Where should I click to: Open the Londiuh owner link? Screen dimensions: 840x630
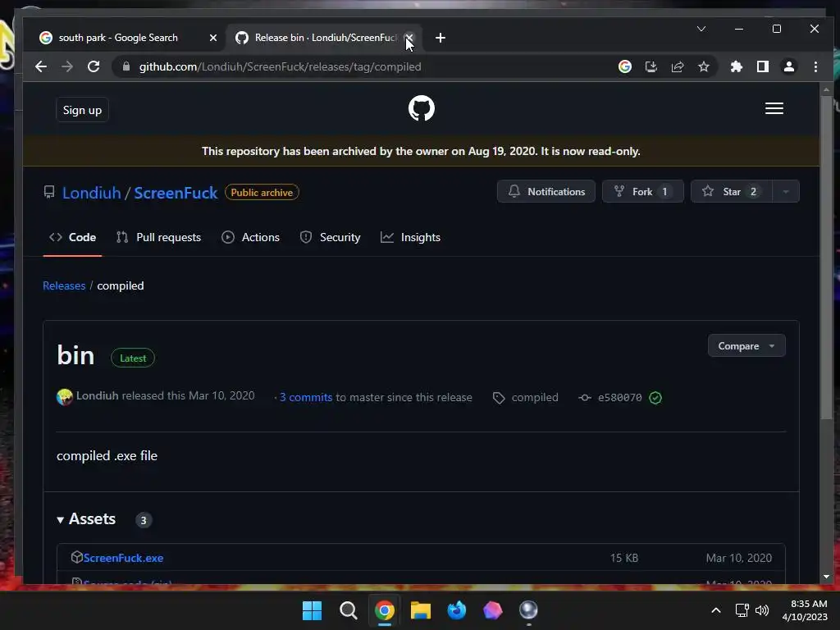[92, 193]
